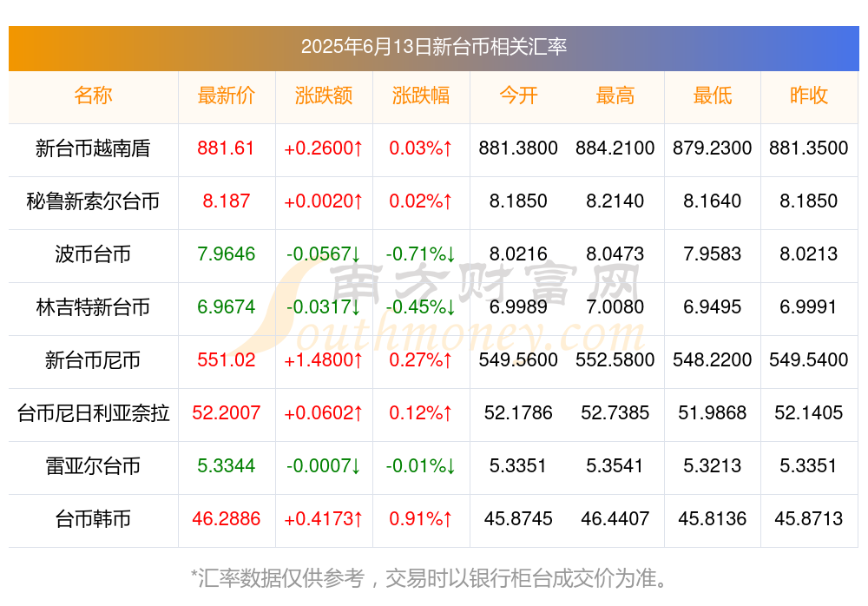The width and height of the screenshot is (868, 606).
Task: Click the change value +0.4173↑
Action: (323, 519)
